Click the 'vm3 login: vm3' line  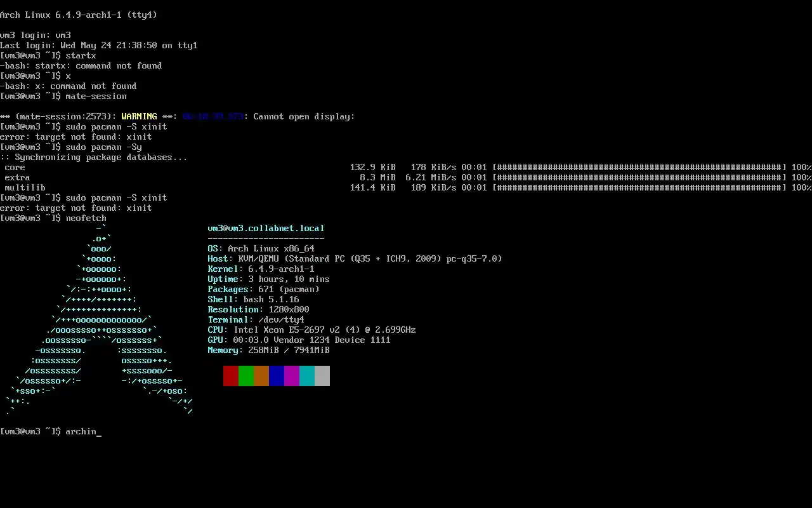pos(36,35)
